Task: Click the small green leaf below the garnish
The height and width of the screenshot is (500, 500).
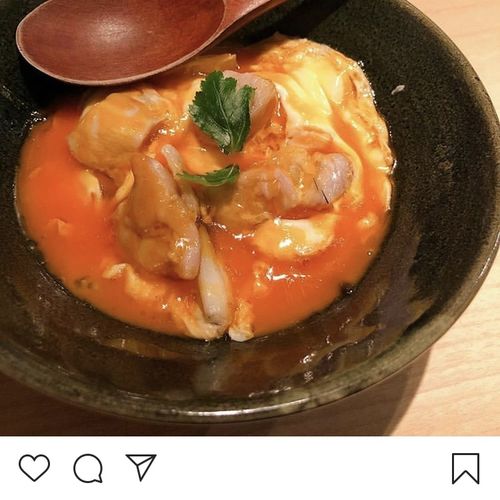Action: click(x=211, y=177)
